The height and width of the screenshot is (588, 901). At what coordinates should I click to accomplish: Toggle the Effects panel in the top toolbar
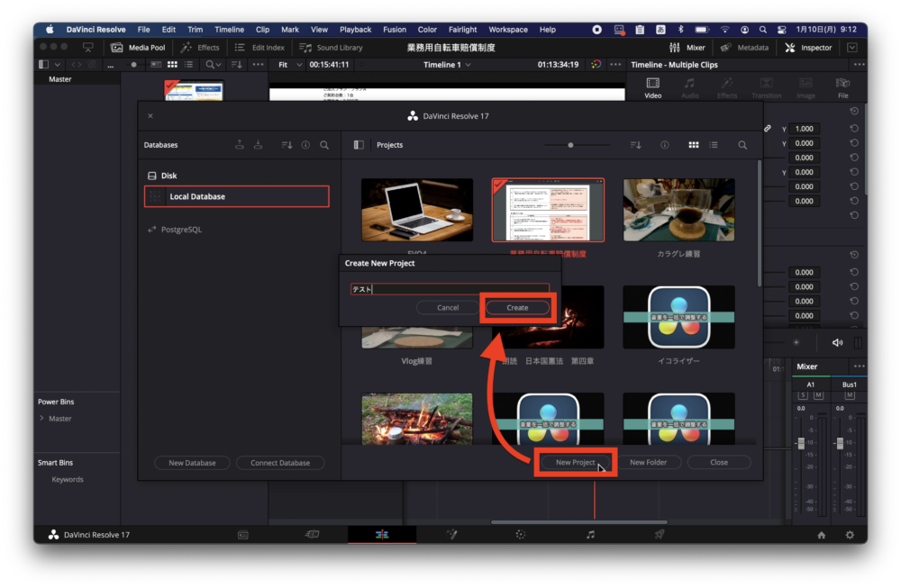tap(200, 48)
